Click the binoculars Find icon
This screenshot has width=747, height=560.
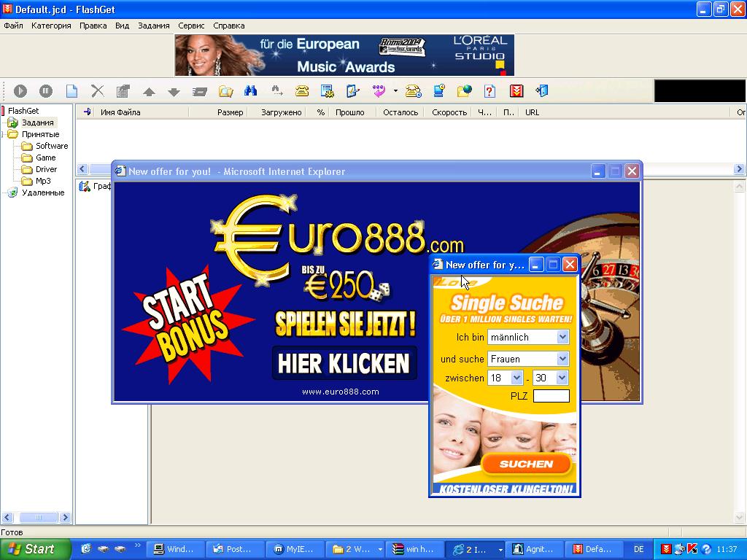pyautogui.click(x=251, y=90)
